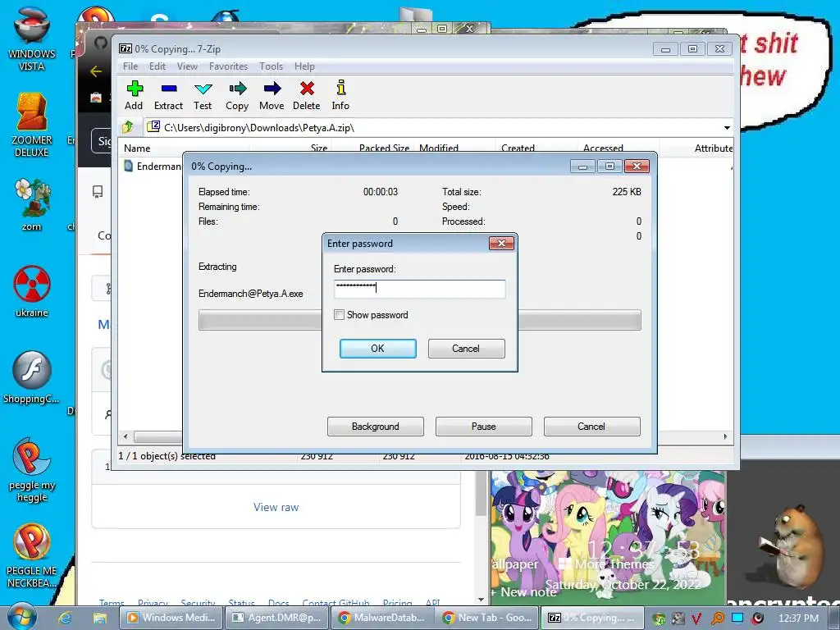The width and height of the screenshot is (840, 630).
Task: Launch Internet Explorer from taskbar
Action: coord(65,618)
